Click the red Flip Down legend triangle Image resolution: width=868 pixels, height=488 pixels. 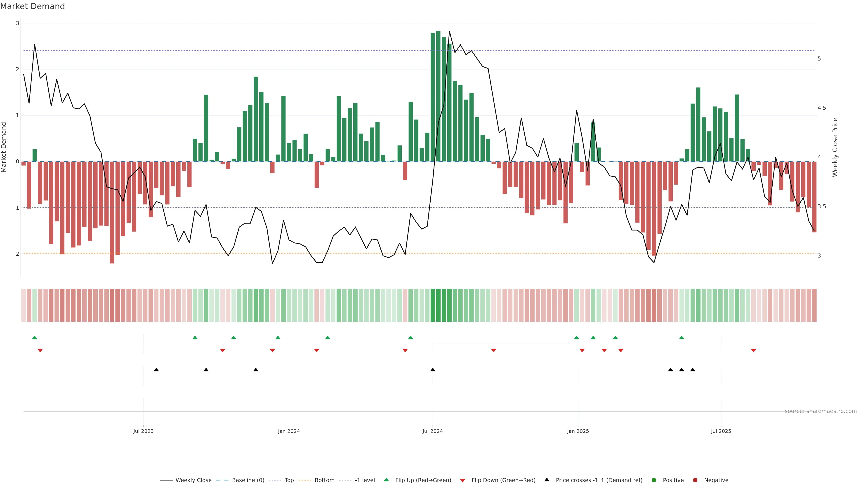coord(463,480)
